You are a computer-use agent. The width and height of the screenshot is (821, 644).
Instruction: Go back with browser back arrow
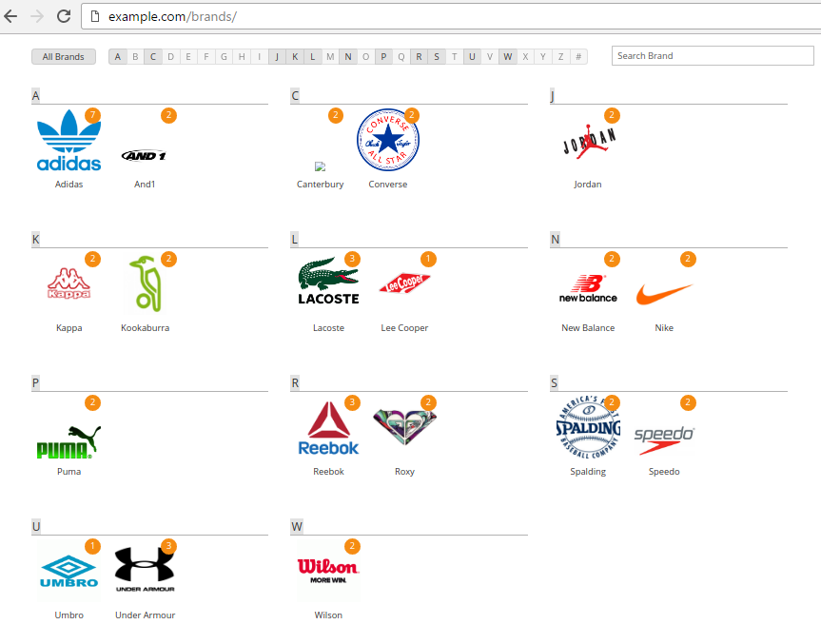[10, 16]
